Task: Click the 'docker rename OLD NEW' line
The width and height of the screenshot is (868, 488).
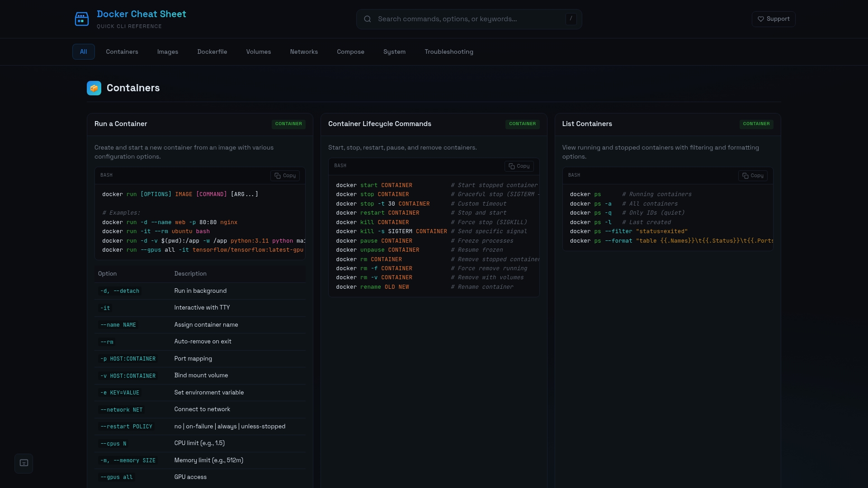Action: (x=373, y=287)
